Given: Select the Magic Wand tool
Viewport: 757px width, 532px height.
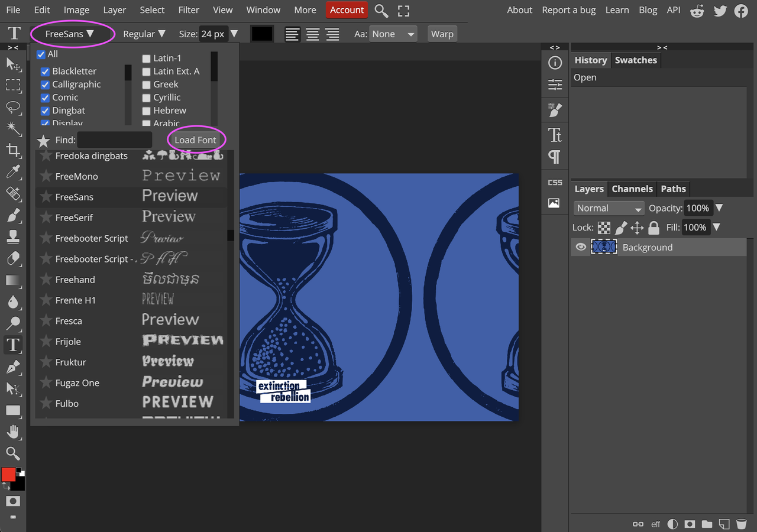Looking at the screenshot, I should tap(13, 128).
